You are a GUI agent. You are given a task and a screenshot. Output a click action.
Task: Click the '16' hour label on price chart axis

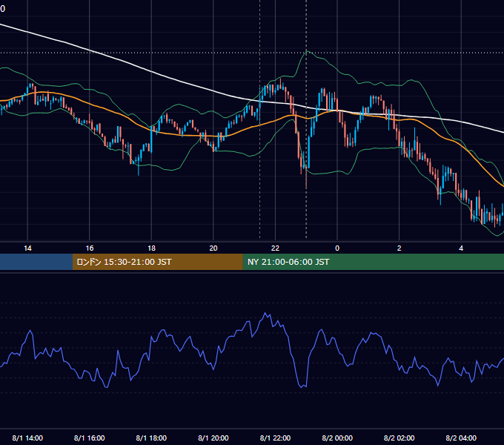point(90,248)
